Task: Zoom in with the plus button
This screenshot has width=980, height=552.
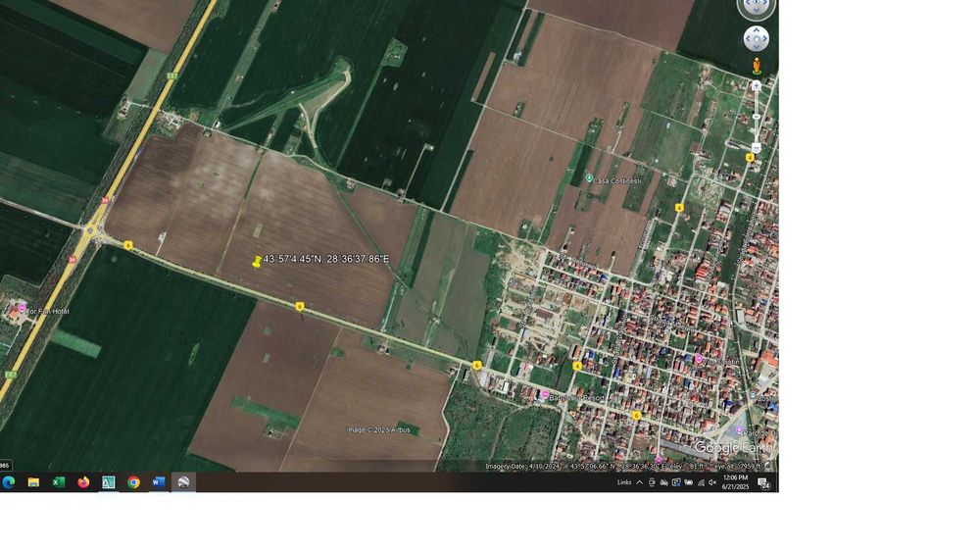Action: [757, 85]
